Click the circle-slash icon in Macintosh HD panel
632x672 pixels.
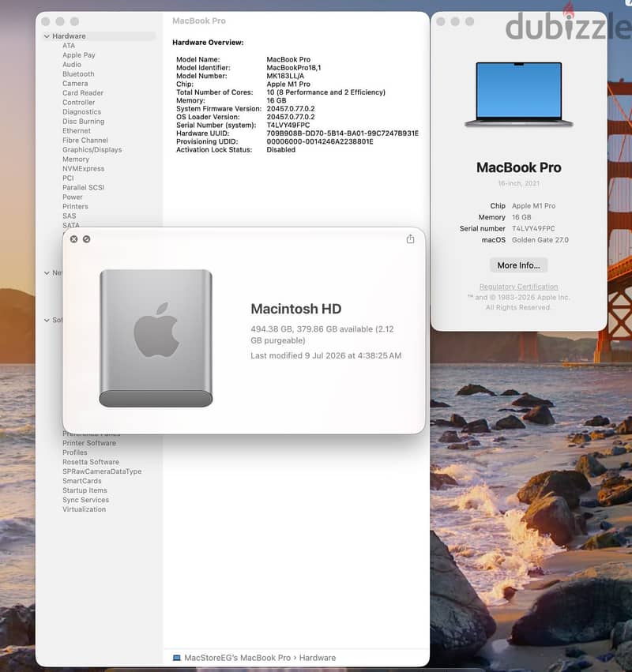tap(87, 239)
